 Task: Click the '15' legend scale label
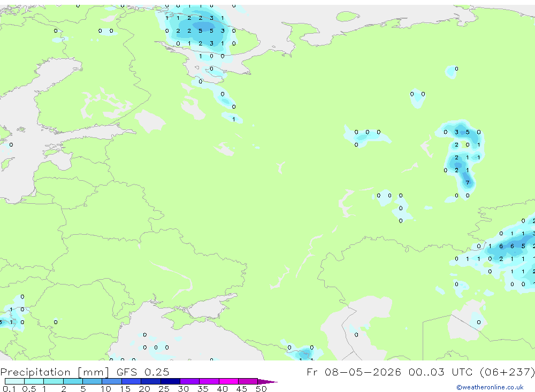pos(125,389)
